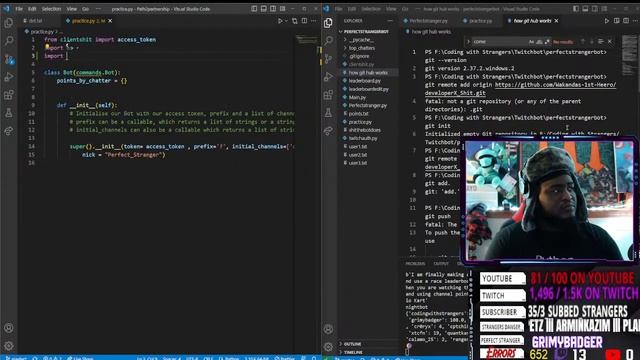The width and height of the screenshot is (640, 360).
Task: Click practice.py breadcrumb in left editor
Action: (41, 31)
